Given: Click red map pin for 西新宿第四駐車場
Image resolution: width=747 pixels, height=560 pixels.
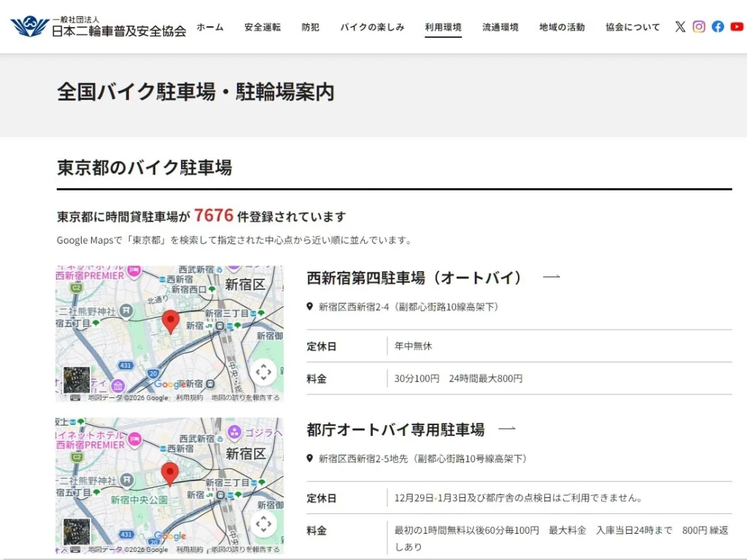Looking at the screenshot, I should point(171,321).
